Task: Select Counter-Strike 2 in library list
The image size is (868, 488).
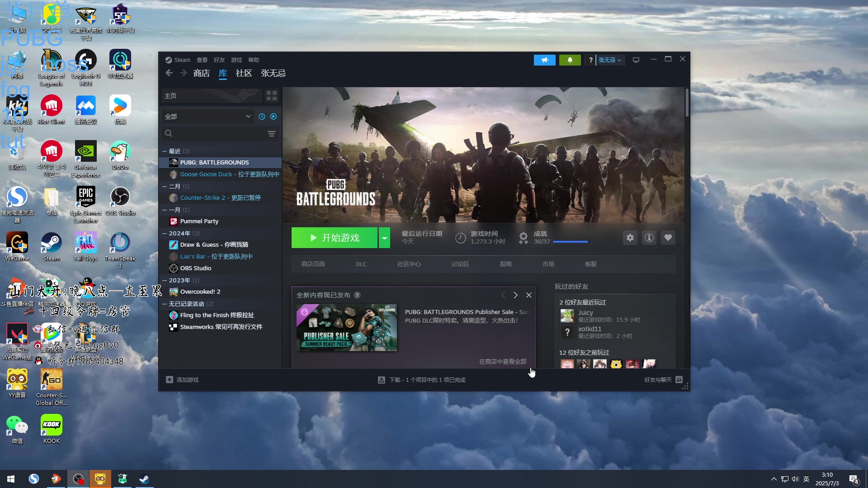Action: coord(221,198)
